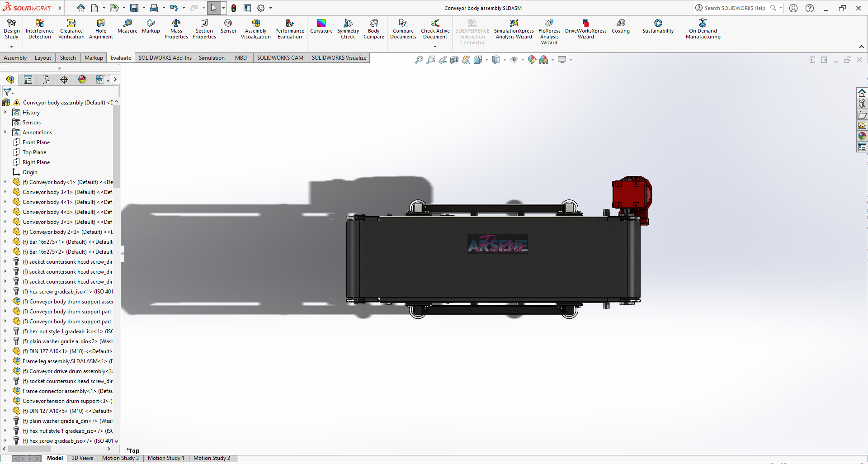Open Design Library in right task pane
Screen dimensions: 868x464
(x=862, y=104)
